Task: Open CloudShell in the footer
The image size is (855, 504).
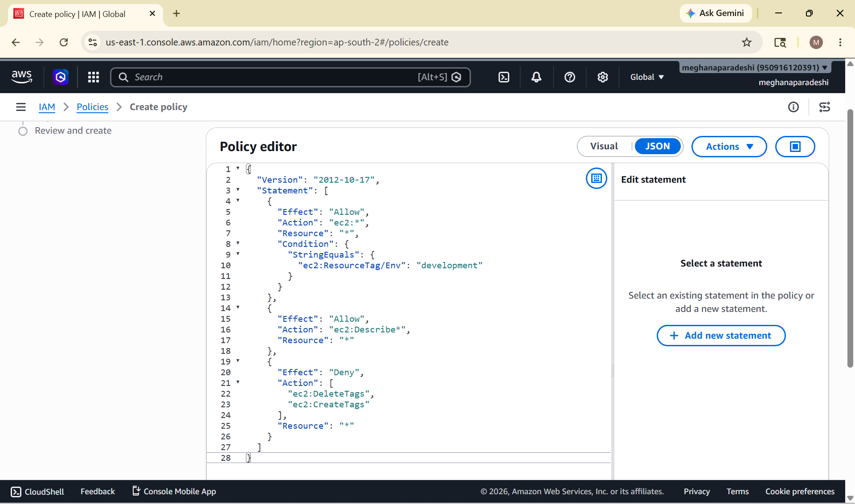Action: coord(37,492)
